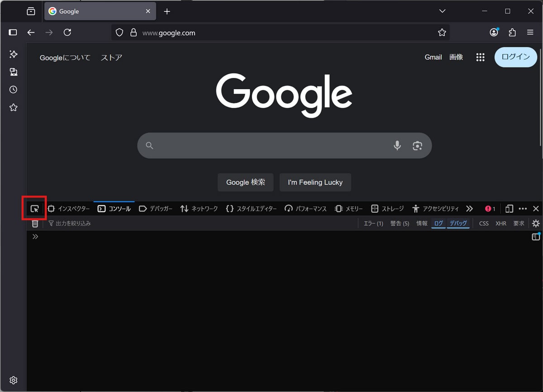543x392 pixels.
Task: Toggle responsive design mode icon
Action: click(509, 209)
